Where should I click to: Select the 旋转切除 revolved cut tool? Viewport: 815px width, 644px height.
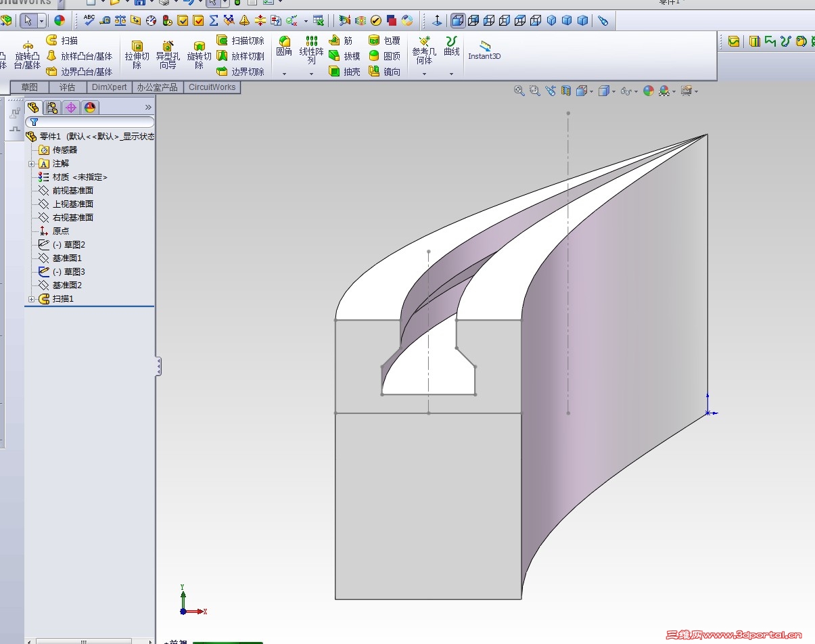199,56
